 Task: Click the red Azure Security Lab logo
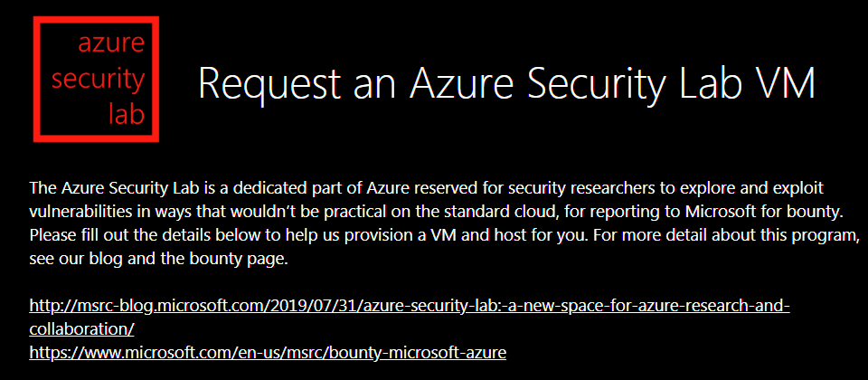coord(97,80)
